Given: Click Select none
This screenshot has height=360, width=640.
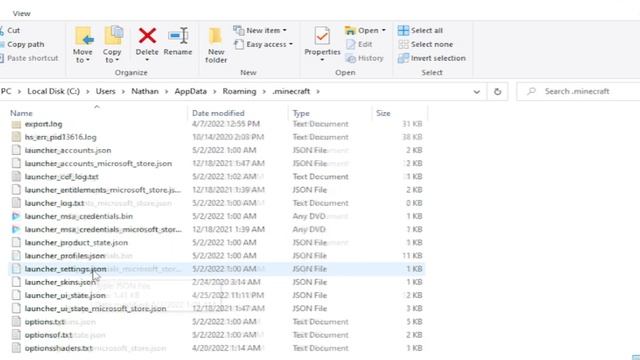Looking at the screenshot, I should click(x=425, y=44).
